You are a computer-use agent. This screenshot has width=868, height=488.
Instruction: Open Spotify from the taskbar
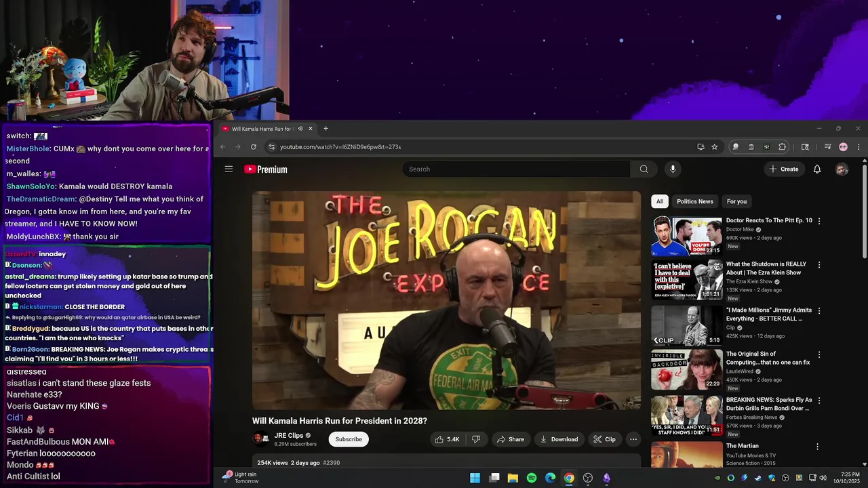click(x=532, y=478)
